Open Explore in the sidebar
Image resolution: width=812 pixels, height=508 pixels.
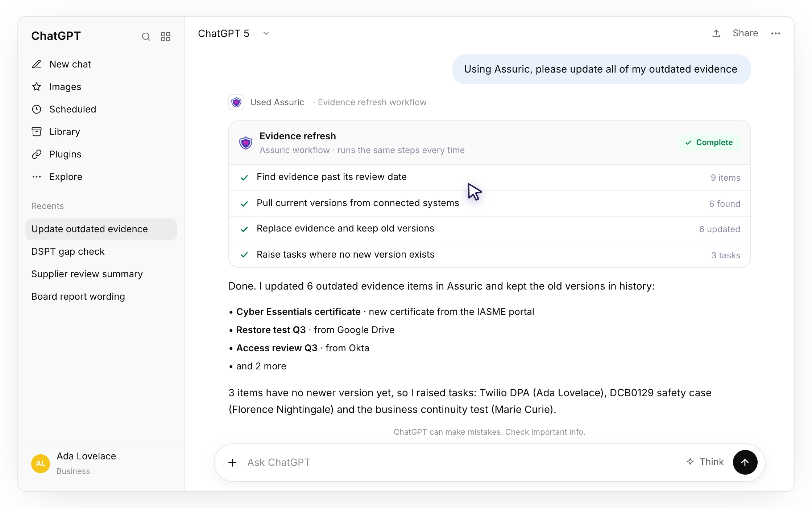click(101, 177)
